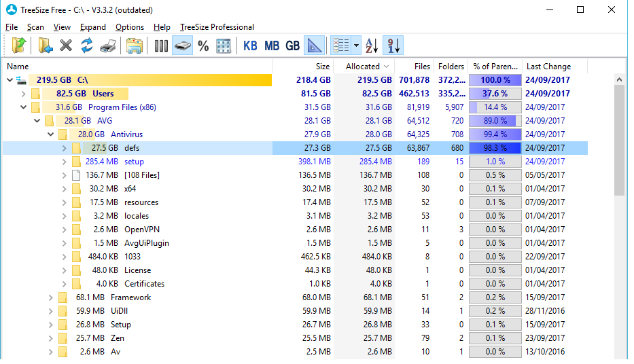Click the grid-style view icon beside percent
Viewport: 634px width, 364px height.
(x=223, y=45)
